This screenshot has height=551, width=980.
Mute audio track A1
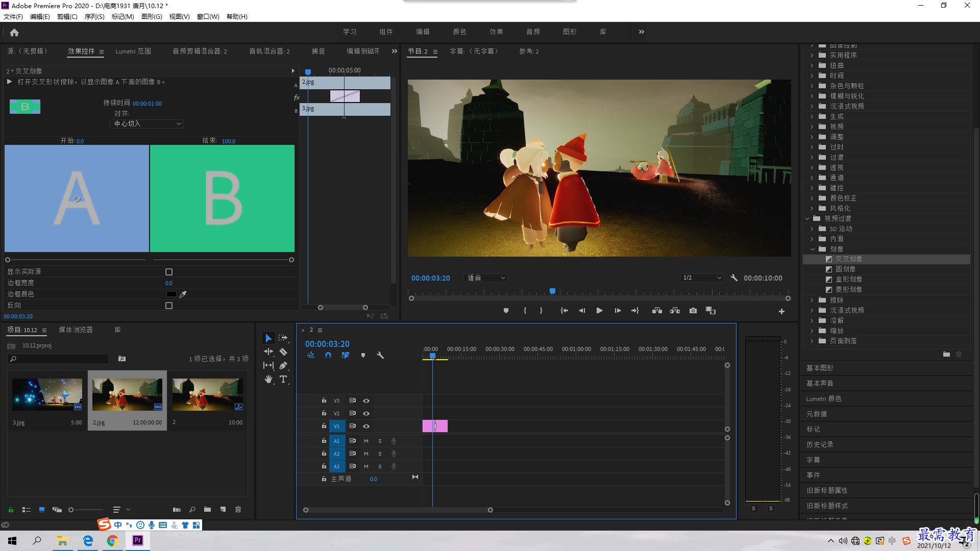click(x=366, y=441)
